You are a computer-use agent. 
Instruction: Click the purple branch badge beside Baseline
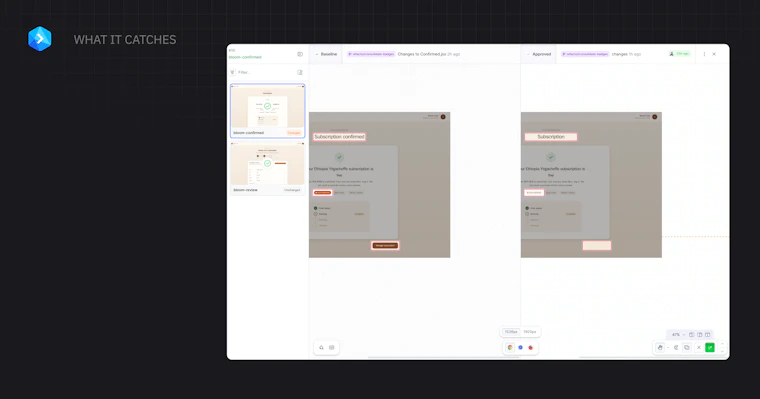pyautogui.click(x=371, y=54)
